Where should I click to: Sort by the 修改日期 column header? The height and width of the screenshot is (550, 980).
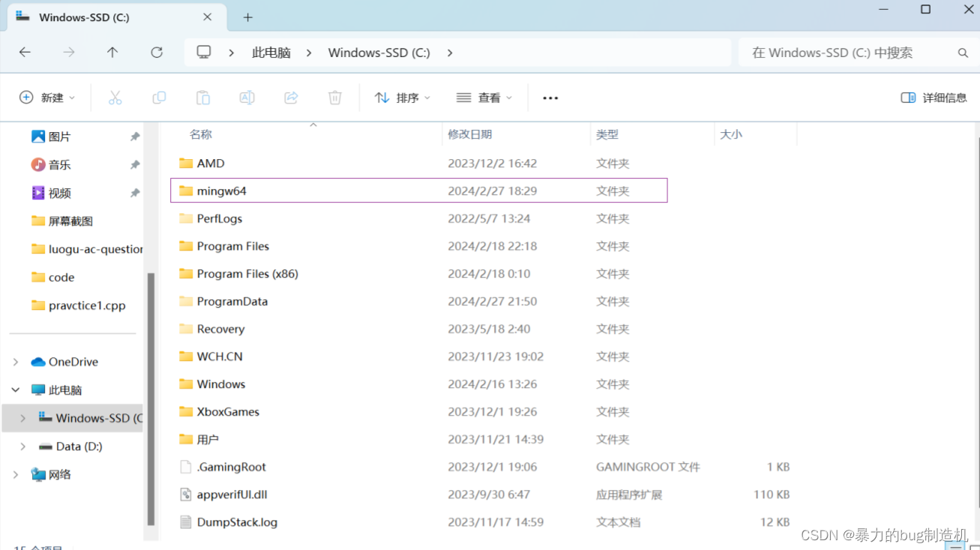[470, 134]
